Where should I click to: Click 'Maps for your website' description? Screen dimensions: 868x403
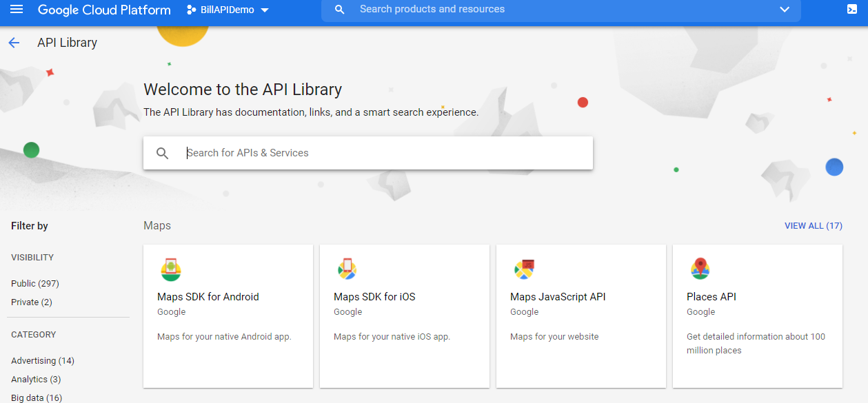point(554,337)
